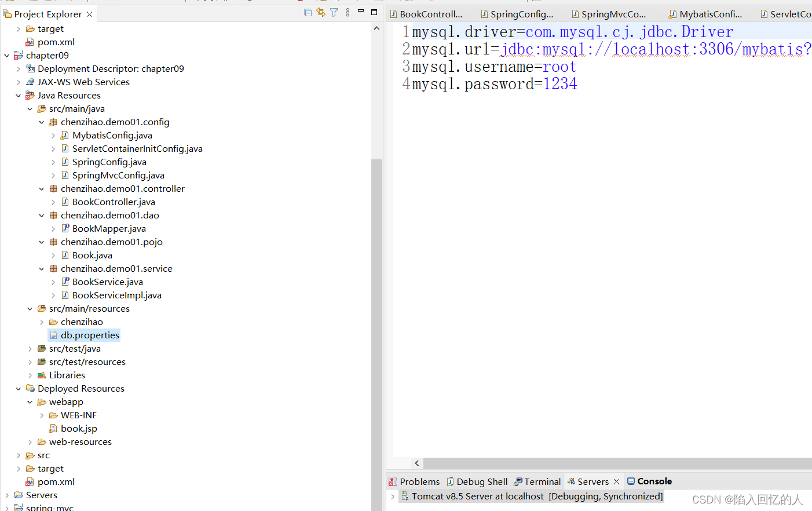Select BookController.java in the project tree

pos(113,202)
